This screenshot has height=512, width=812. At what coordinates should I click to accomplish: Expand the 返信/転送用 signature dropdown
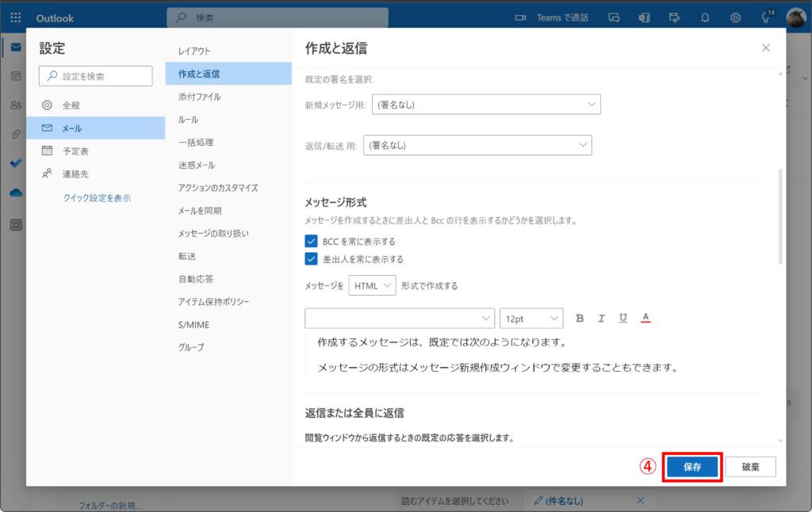click(x=477, y=145)
